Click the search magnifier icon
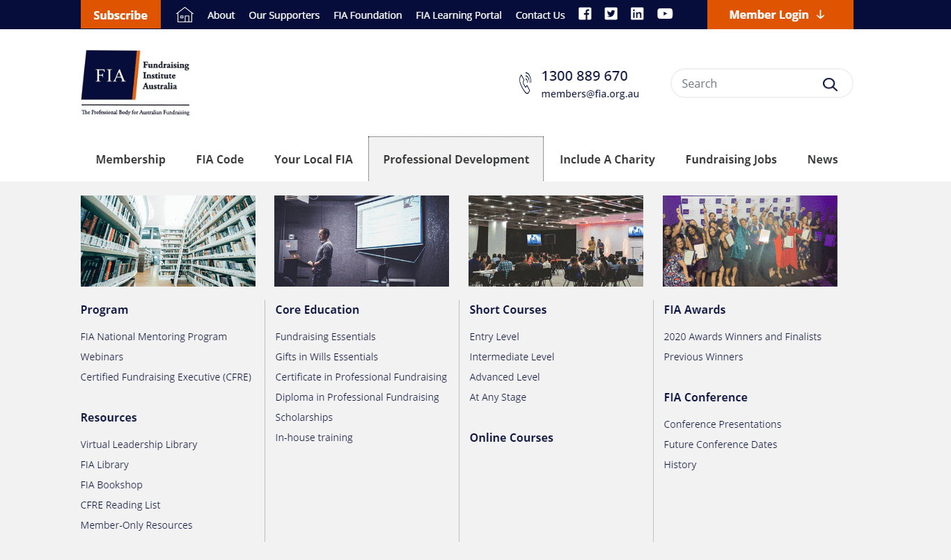Screen dimensions: 951x560 (830, 84)
